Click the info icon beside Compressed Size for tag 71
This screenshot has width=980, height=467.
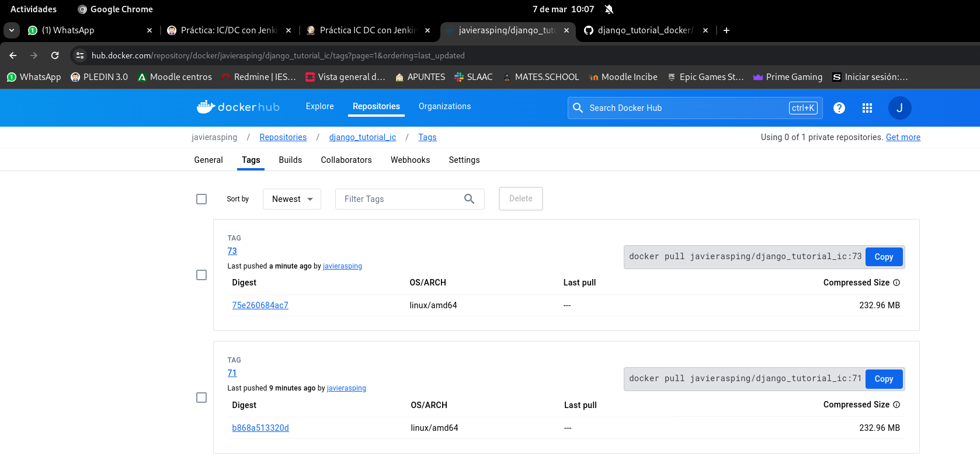[x=896, y=405]
